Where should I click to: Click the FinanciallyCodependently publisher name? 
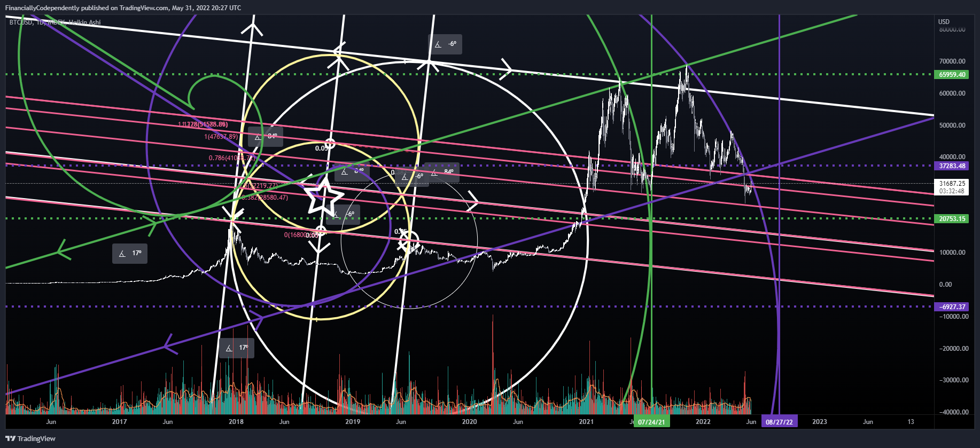(x=42, y=8)
